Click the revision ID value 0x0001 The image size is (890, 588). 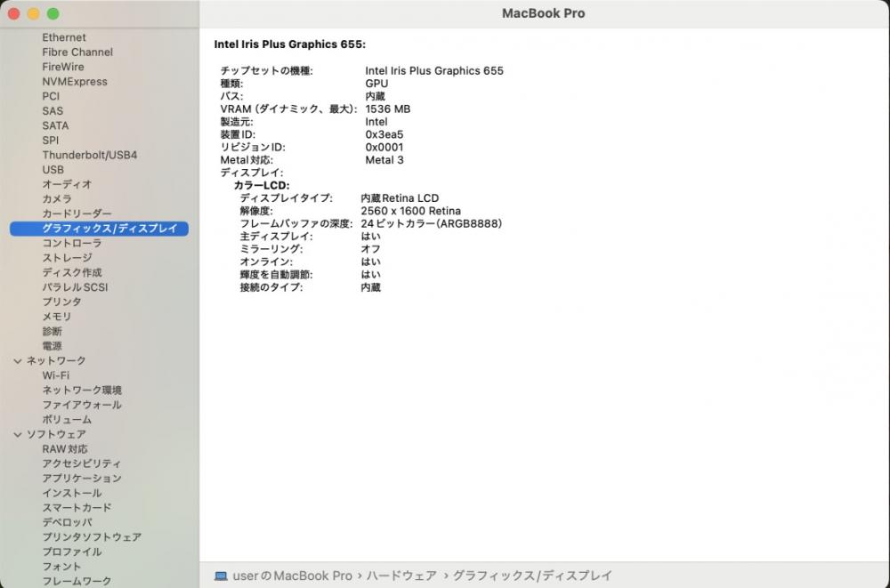tap(384, 147)
